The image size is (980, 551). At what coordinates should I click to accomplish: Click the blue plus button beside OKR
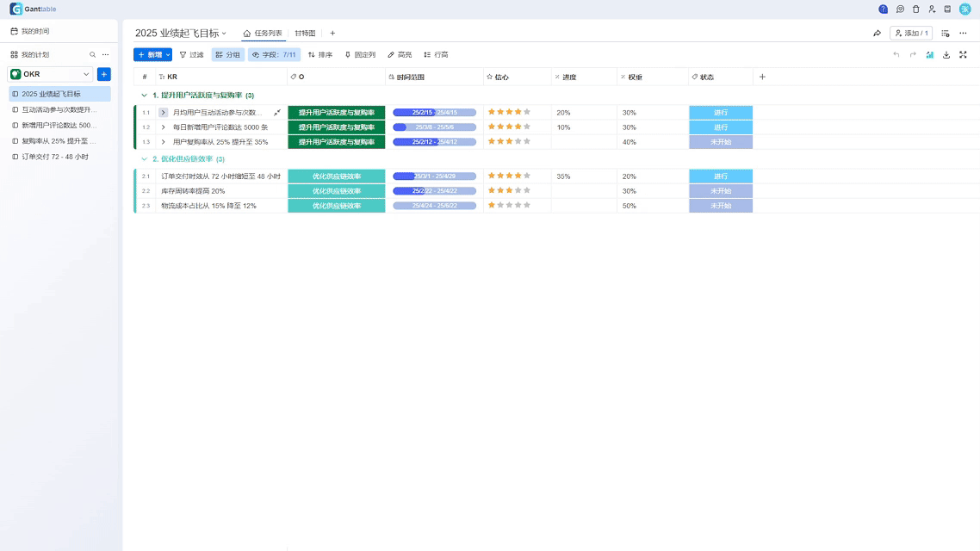[x=104, y=74]
